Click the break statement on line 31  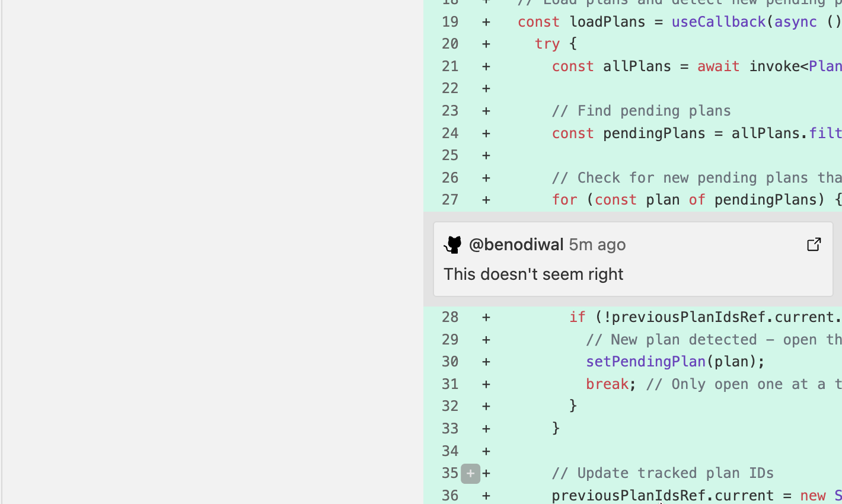pos(607,384)
